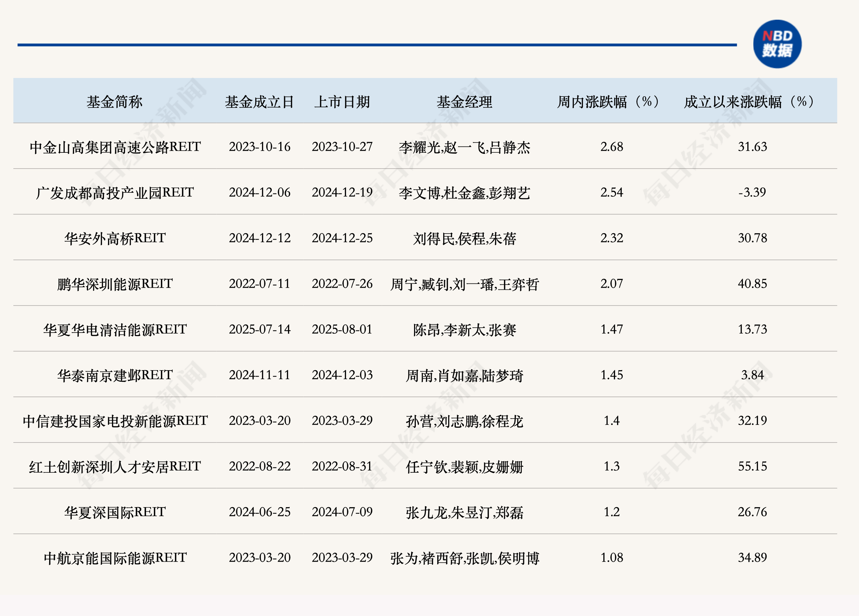
Task: Select listing date 2022-07-26
Action: (x=342, y=284)
